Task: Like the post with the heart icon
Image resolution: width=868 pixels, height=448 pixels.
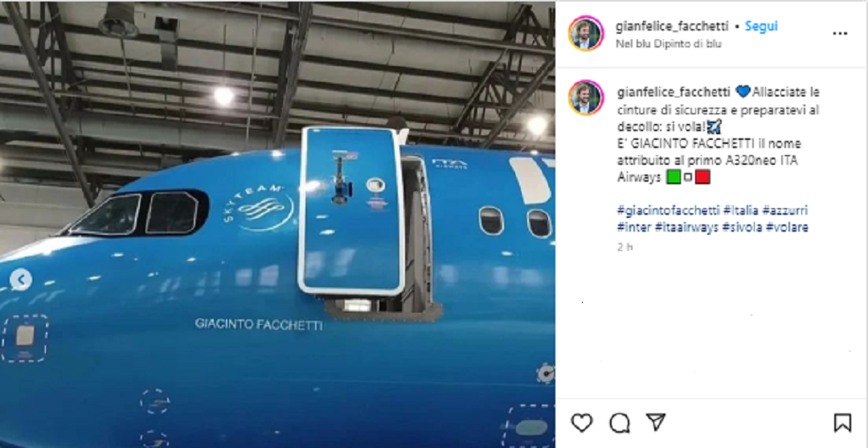Action: (581, 423)
